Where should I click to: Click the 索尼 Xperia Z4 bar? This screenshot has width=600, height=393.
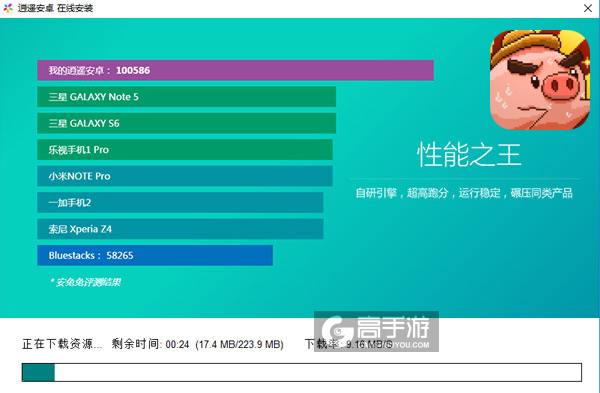[180, 229]
